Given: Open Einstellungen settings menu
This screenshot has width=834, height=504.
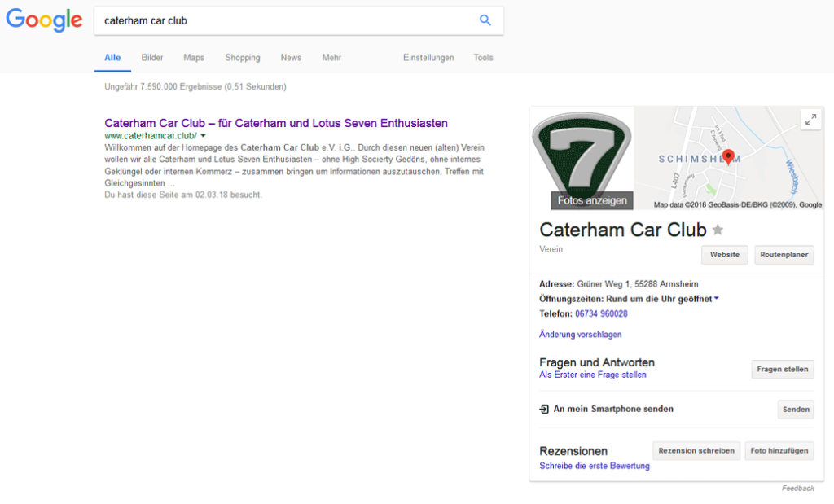Looking at the screenshot, I should tap(428, 58).
